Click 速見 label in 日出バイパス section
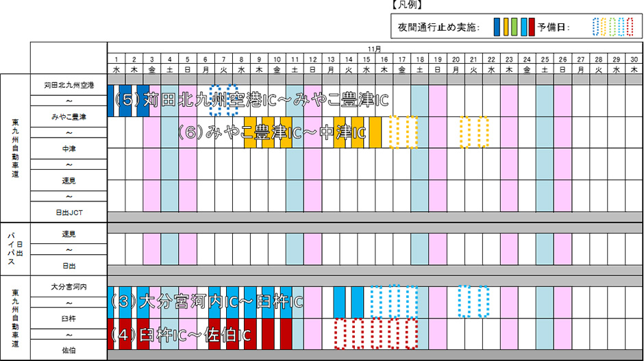Image resolution: width=644 pixels, height=361 pixels. click(69, 234)
